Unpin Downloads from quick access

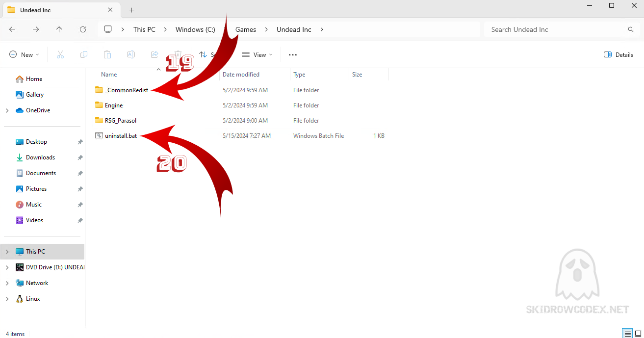[80, 157]
